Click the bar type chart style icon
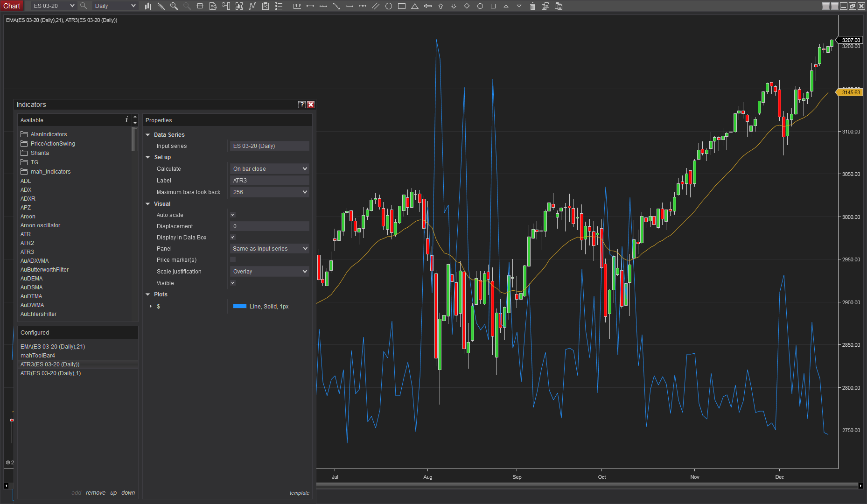The width and height of the screenshot is (867, 504). pos(148,6)
